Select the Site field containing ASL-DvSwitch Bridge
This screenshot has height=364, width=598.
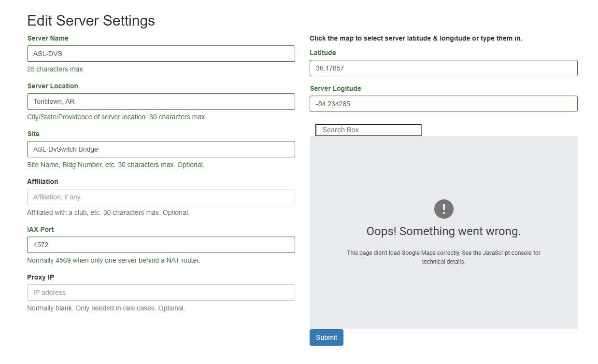(161, 149)
